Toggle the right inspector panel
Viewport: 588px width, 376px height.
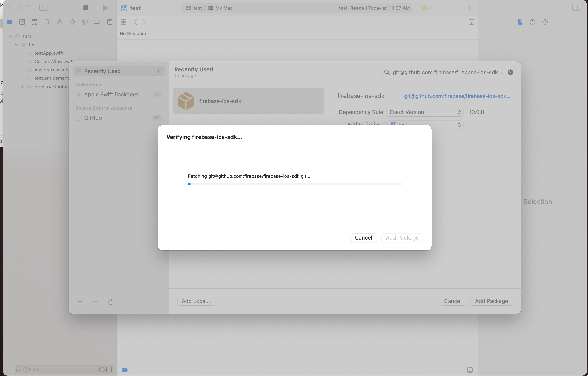point(576,8)
